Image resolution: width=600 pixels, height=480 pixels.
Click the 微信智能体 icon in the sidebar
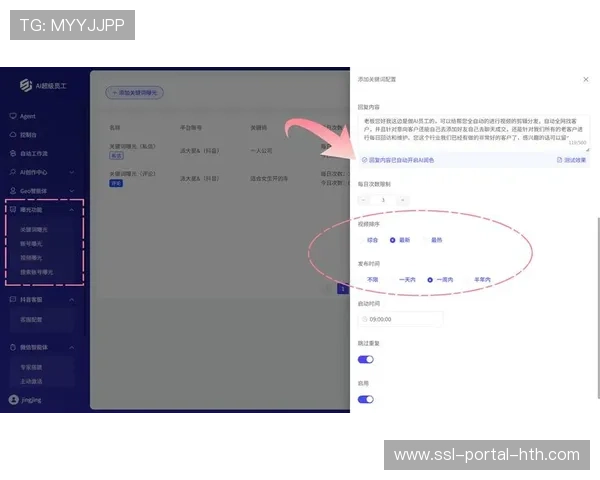pyautogui.click(x=13, y=347)
